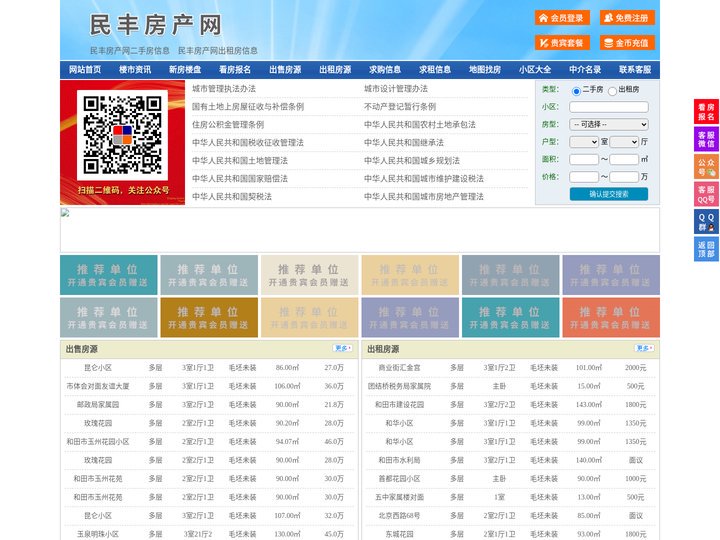The image size is (720, 540).
Task: Open 地图找房 navigation item
Action: [485, 70]
